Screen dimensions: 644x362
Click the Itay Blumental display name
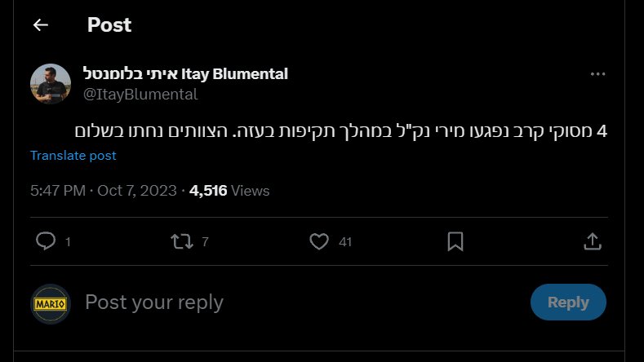[185, 74]
